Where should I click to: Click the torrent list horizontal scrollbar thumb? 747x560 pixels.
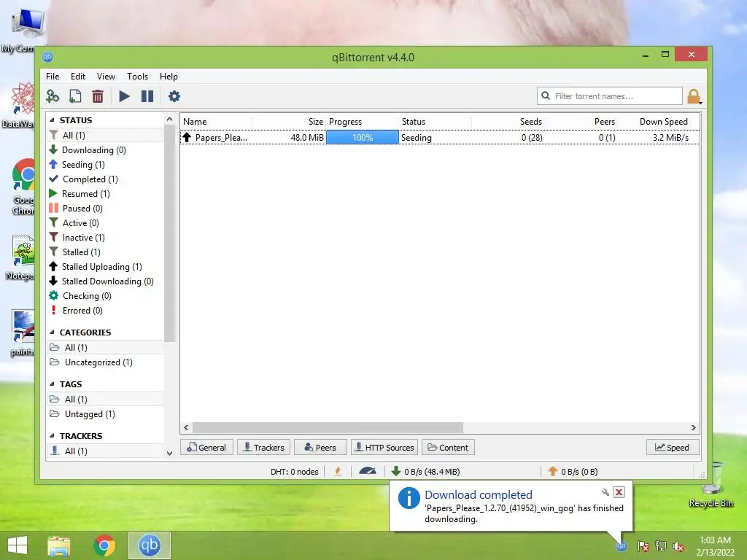pyautogui.click(x=328, y=427)
